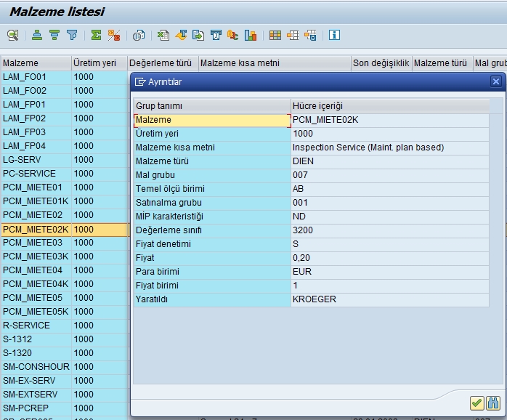Click the Details magnifier icon in toolbar
This screenshot has height=420, width=507.
coord(13,35)
